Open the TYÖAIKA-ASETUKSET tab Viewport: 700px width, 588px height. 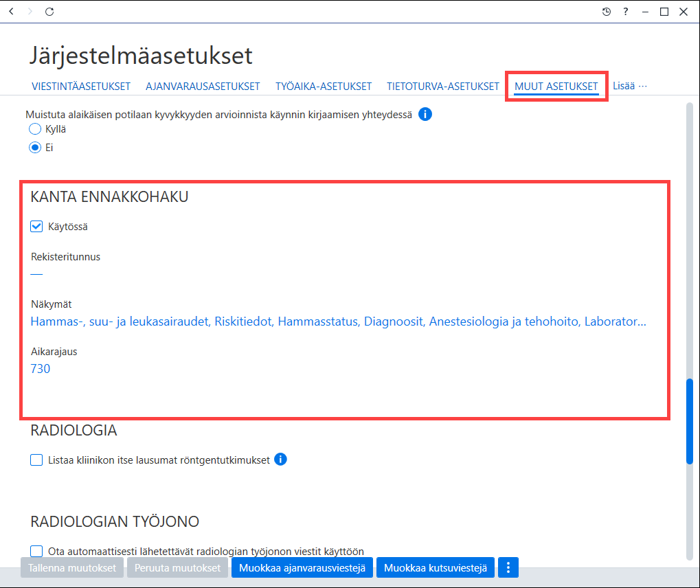pos(324,86)
